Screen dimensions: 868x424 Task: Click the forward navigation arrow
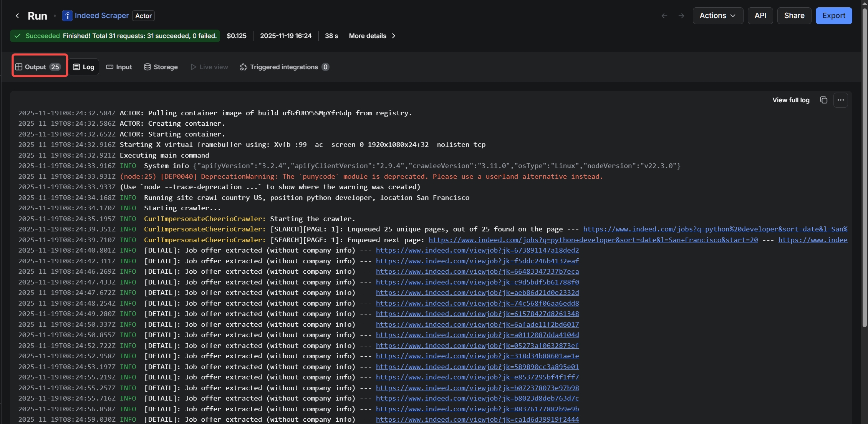(x=681, y=16)
